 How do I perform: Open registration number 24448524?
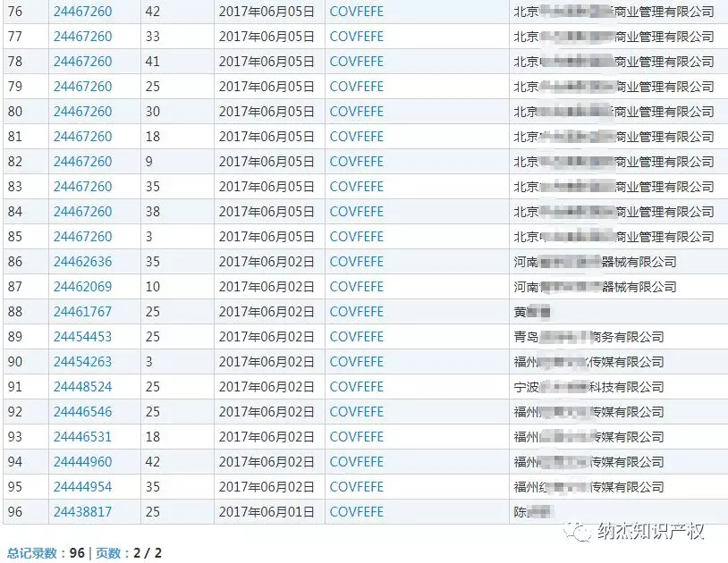(x=82, y=387)
